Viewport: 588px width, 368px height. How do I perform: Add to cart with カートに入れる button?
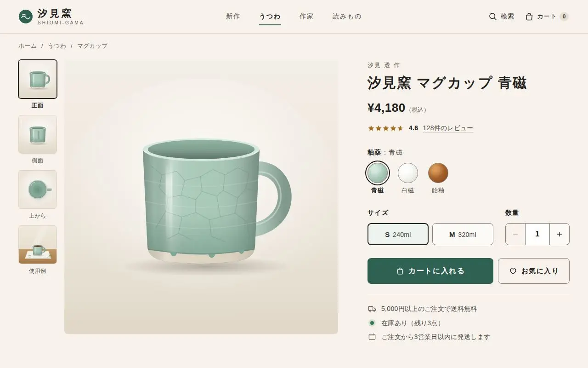pyautogui.click(x=430, y=271)
